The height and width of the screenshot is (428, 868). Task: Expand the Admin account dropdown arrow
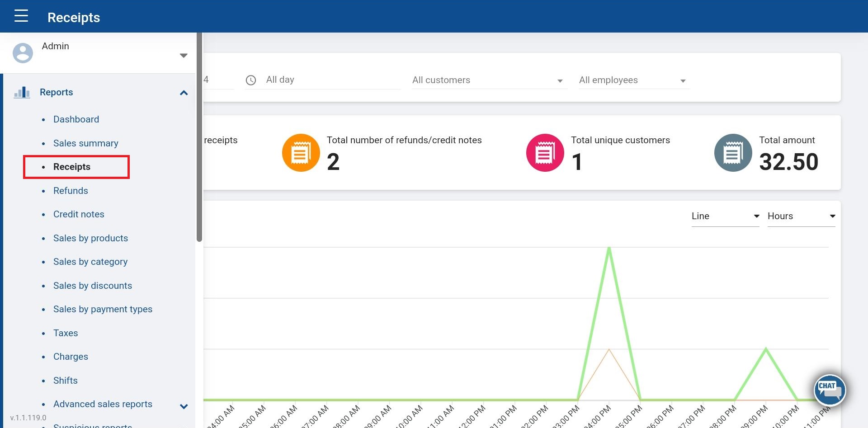183,56
